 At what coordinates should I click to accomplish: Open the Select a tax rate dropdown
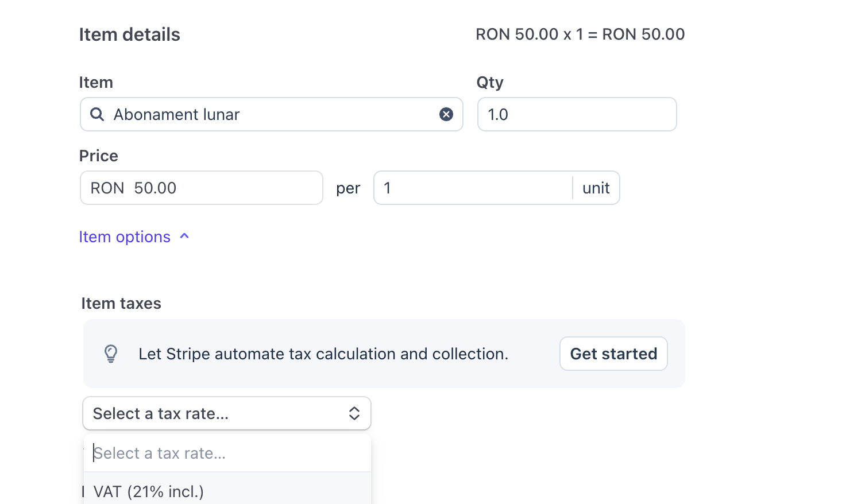pyautogui.click(x=227, y=413)
